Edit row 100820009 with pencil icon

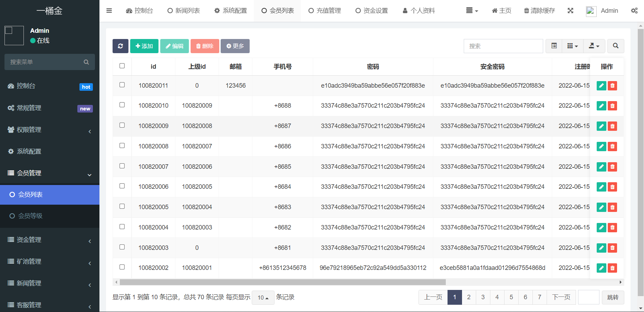pos(602,126)
